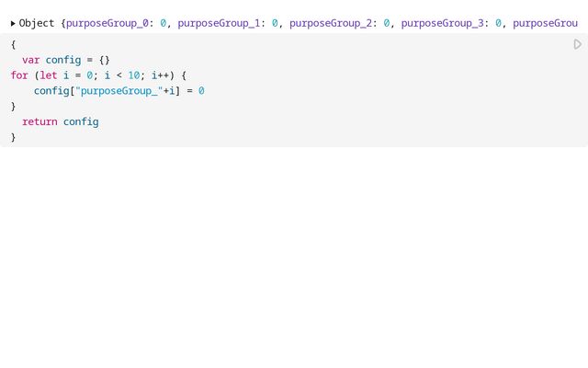Click the Object label in the output

37,23
